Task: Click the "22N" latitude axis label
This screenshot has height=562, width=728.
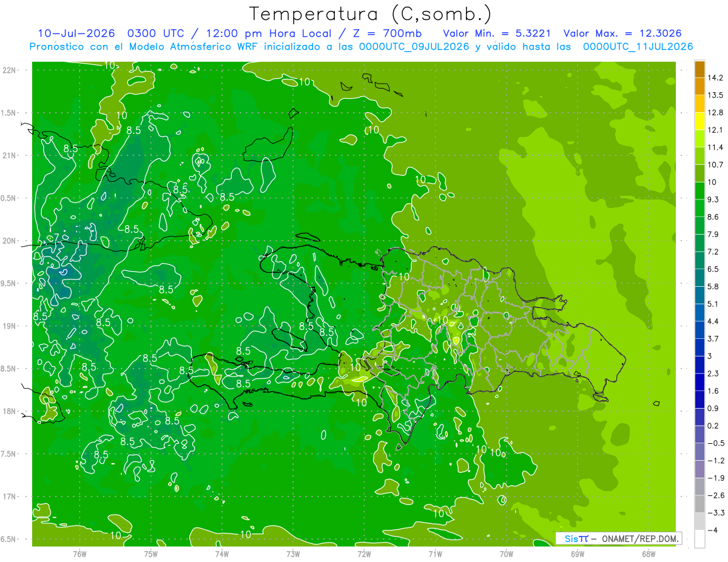Action: 9,70
